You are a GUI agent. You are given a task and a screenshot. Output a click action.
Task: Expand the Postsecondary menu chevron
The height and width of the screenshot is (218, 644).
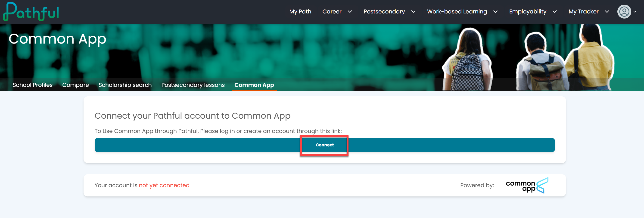413,12
